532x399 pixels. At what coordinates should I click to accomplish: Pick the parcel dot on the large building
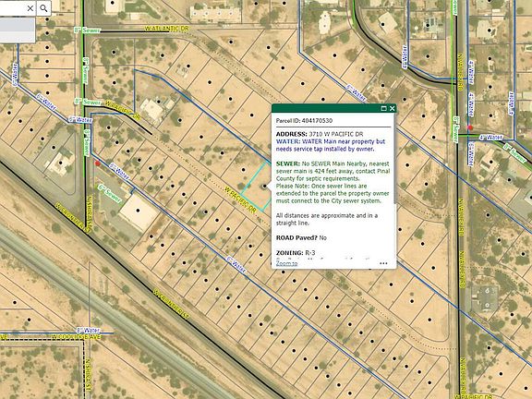(139, 211)
